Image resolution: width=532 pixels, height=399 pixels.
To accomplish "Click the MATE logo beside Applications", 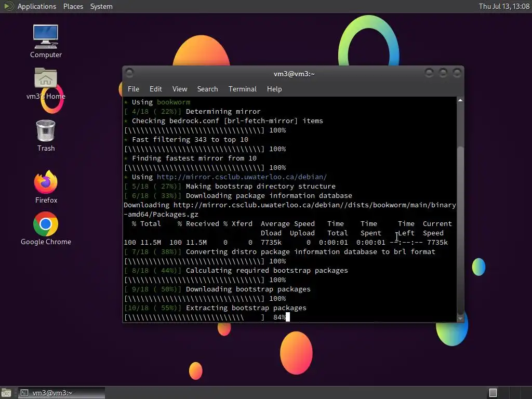I will point(8,6).
